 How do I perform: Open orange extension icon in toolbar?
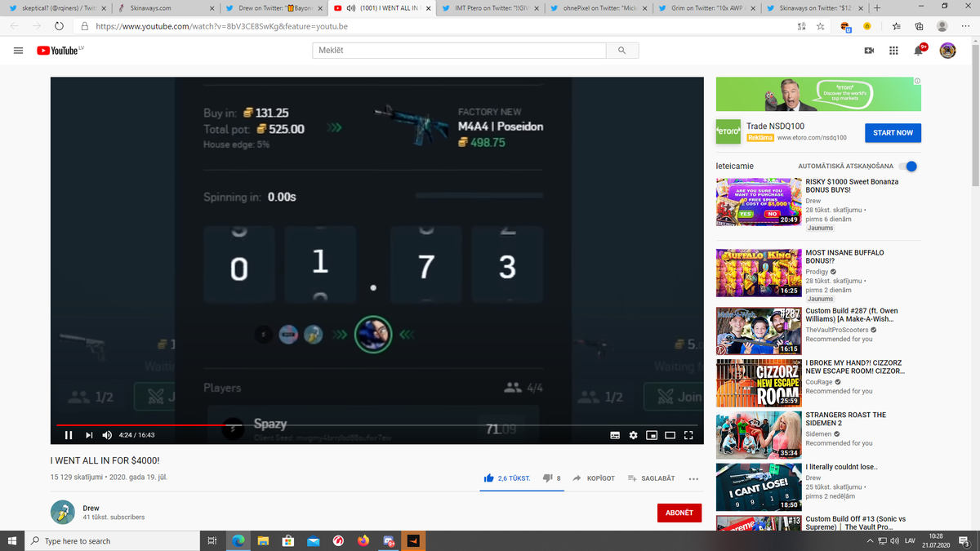click(x=846, y=27)
